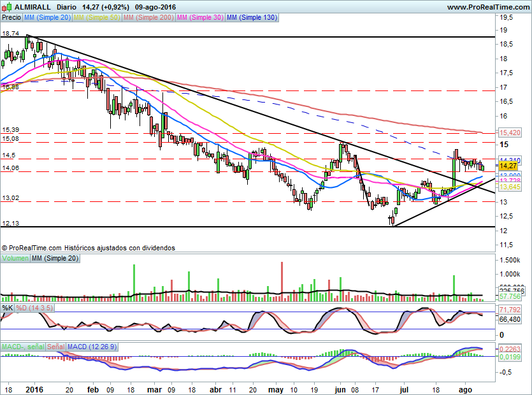Click the candlestick chart icon beside ALMIRALL
The width and height of the screenshot is (532, 395).
[x=6, y=6]
